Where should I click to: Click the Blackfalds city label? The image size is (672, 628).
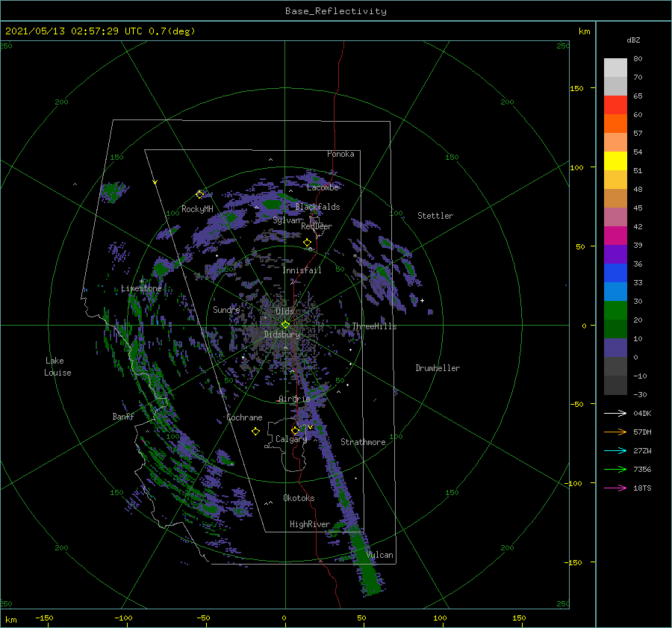coord(317,207)
